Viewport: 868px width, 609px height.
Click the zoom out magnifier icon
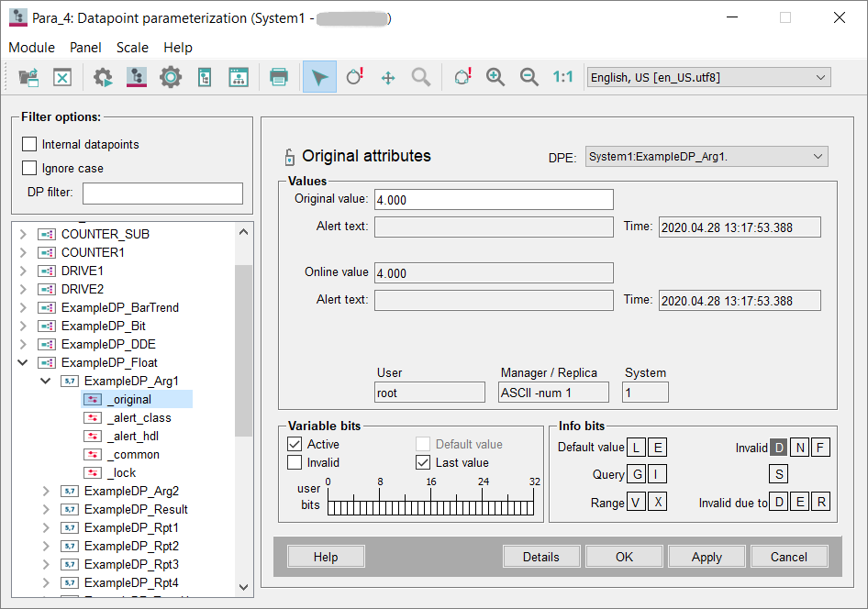pos(529,77)
